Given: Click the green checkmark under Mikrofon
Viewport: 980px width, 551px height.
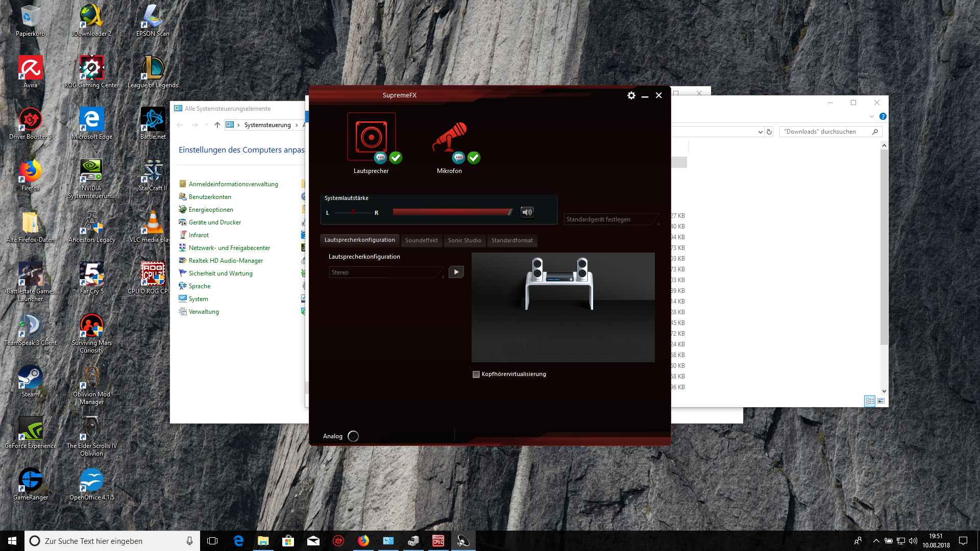Looking at the screenshot, I should click(474, 158).
